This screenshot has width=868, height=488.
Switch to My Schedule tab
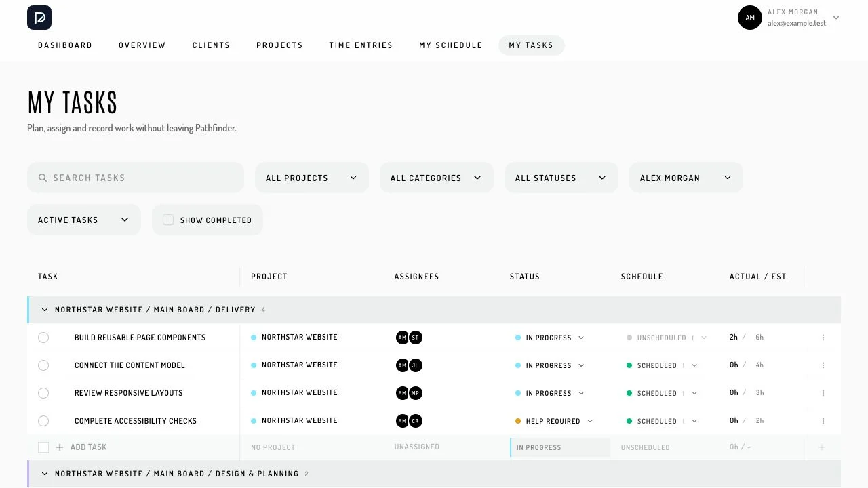coord(451,45)
